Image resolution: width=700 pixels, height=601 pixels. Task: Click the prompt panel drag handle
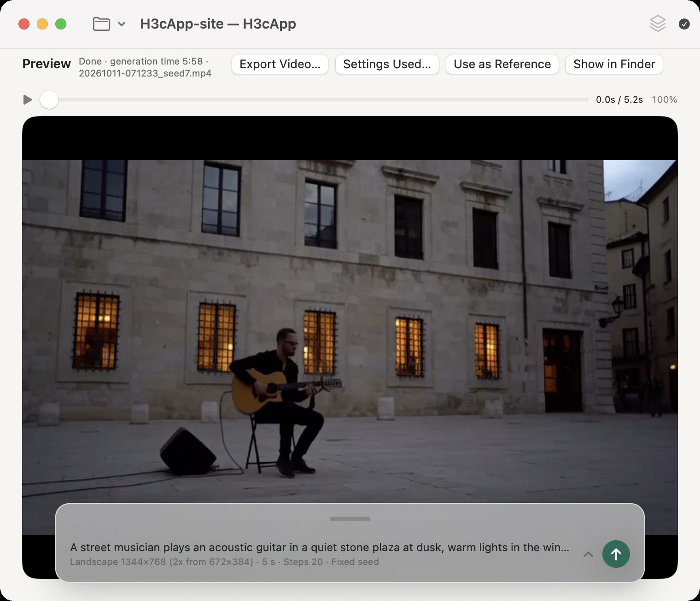pyautogui.click(x=350, y=519)
